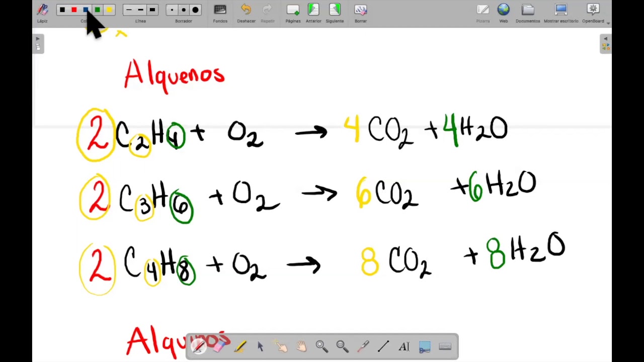
Task: Open Web browser mode
Action: 504,13
